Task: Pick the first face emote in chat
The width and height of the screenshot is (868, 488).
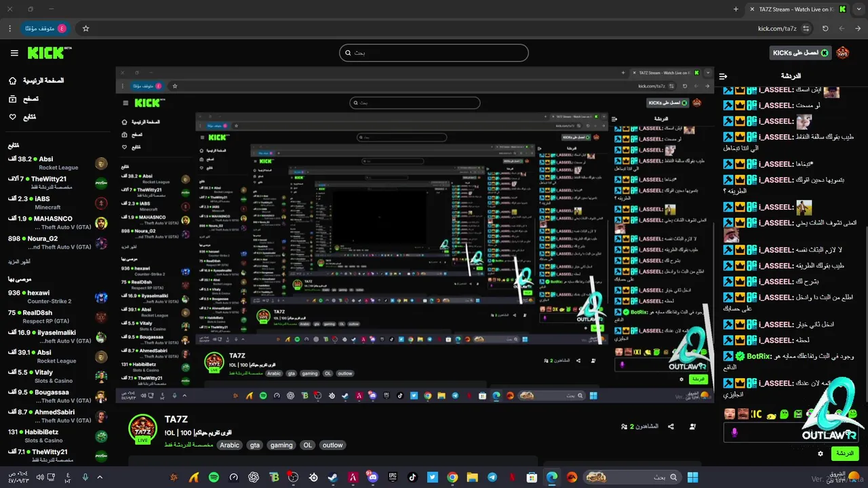Action: pyautogui.click(x=730, y=413)
